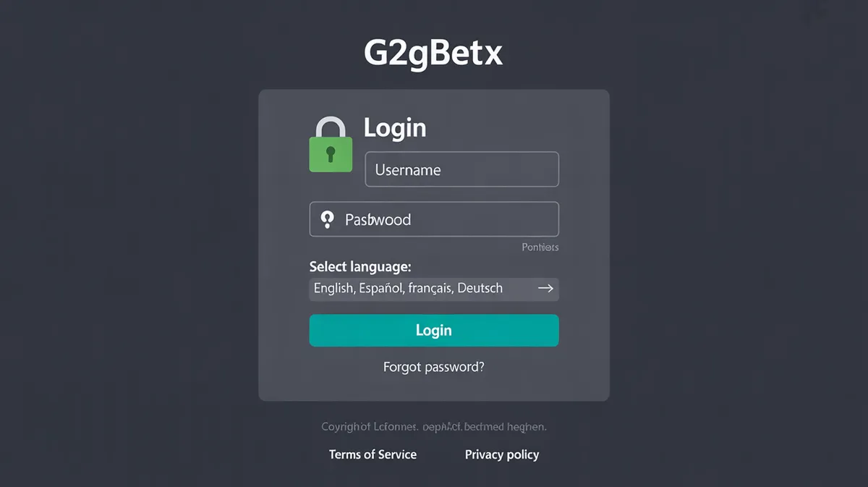Select Deutsch from the language bar
The width and height of the screenshot is (868, 487).
[481, 288]
